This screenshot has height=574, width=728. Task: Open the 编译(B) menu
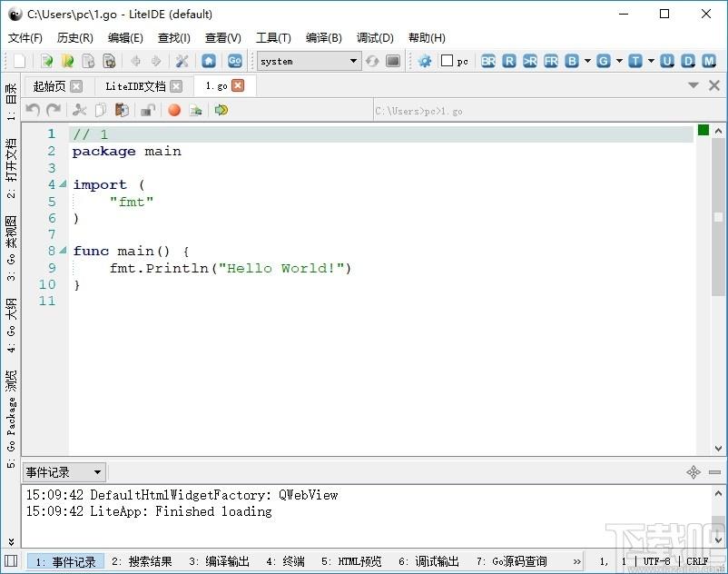324,37
